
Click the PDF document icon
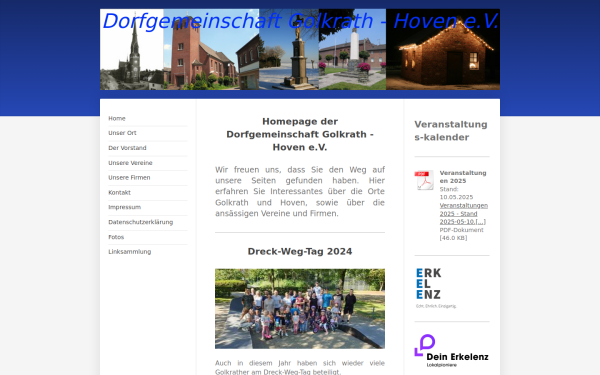pyautogui.click(x=424, y=180)
